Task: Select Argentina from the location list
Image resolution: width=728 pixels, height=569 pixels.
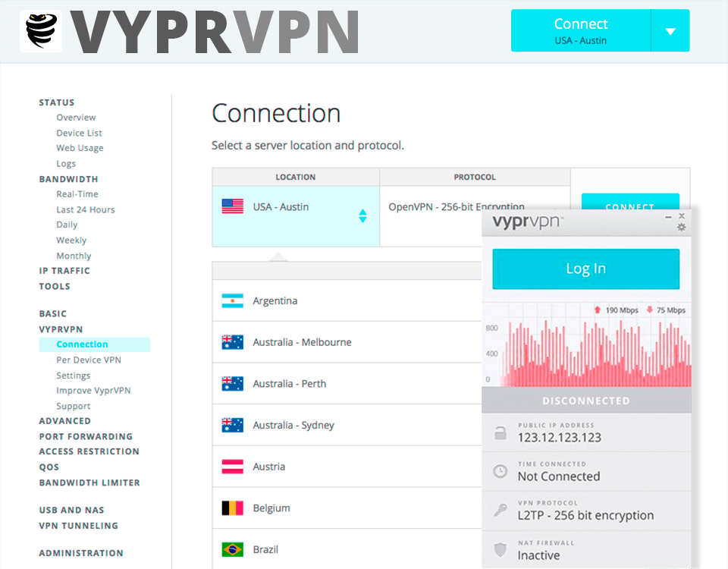Action: coord(347,300)
